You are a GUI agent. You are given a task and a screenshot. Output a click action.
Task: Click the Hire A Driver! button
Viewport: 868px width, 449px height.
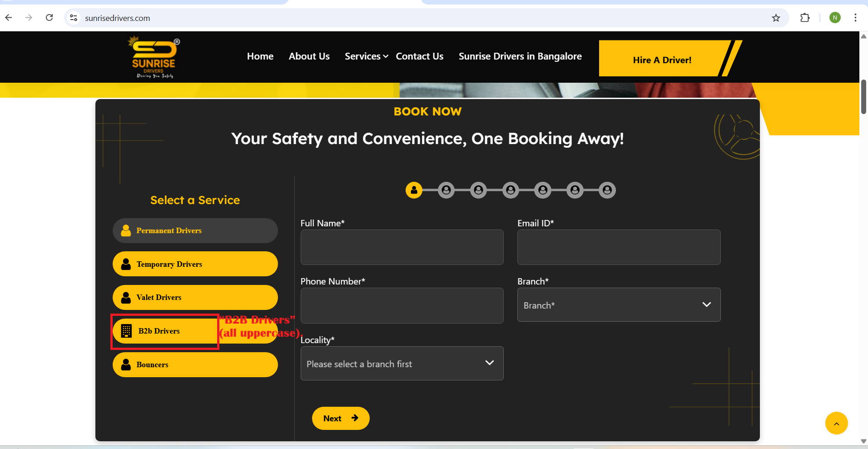coord(662,60)
